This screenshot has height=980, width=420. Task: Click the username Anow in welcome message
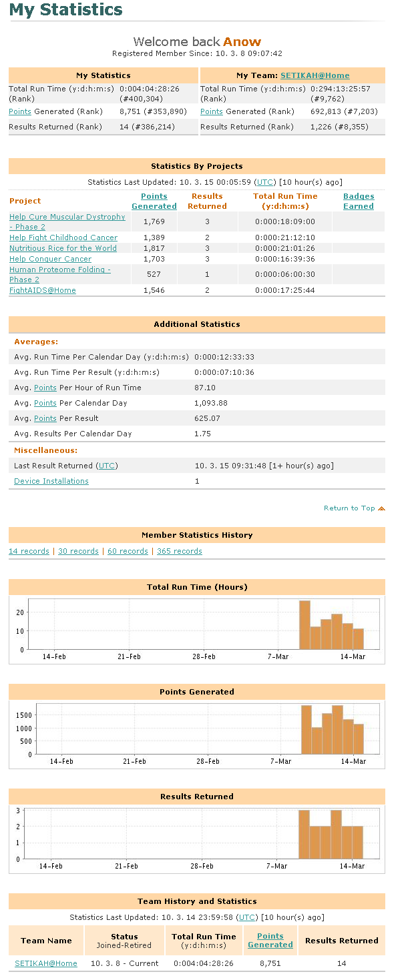click(x=242, y=42)
